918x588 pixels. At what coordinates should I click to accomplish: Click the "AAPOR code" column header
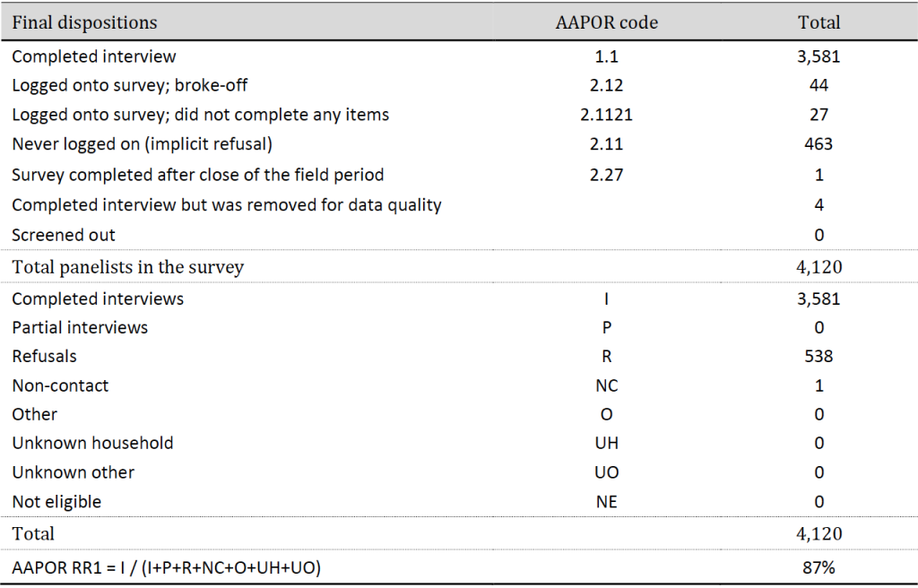tap(606, 22)
